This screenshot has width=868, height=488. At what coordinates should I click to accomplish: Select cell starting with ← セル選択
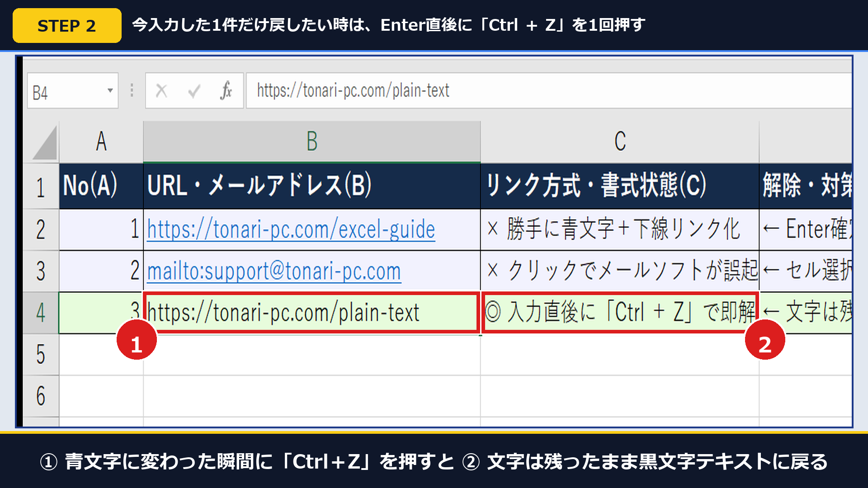click(806, 271)
